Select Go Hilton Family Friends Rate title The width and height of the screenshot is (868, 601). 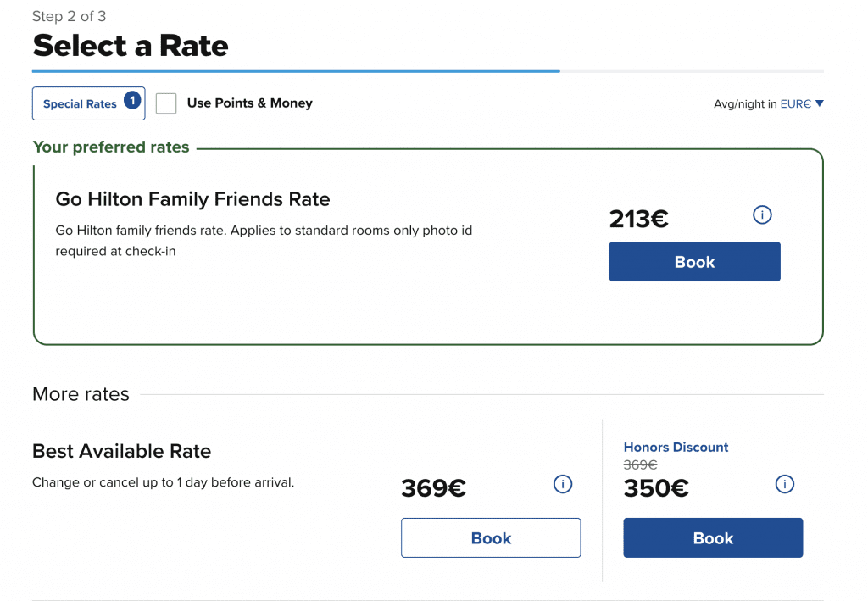pyautogui.click(x=192, y=199)
